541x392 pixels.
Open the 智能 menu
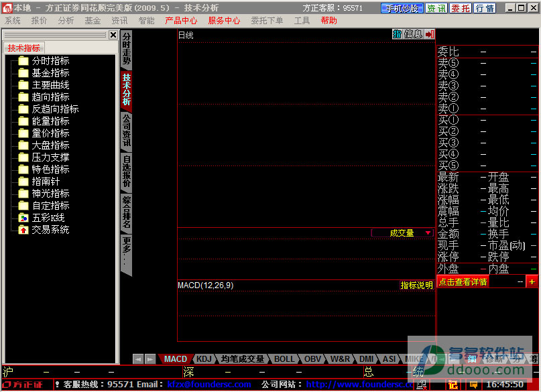146,21
